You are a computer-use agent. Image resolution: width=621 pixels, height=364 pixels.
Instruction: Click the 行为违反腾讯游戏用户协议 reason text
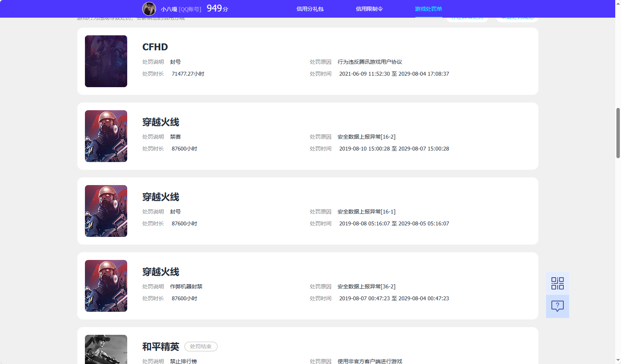370,62
